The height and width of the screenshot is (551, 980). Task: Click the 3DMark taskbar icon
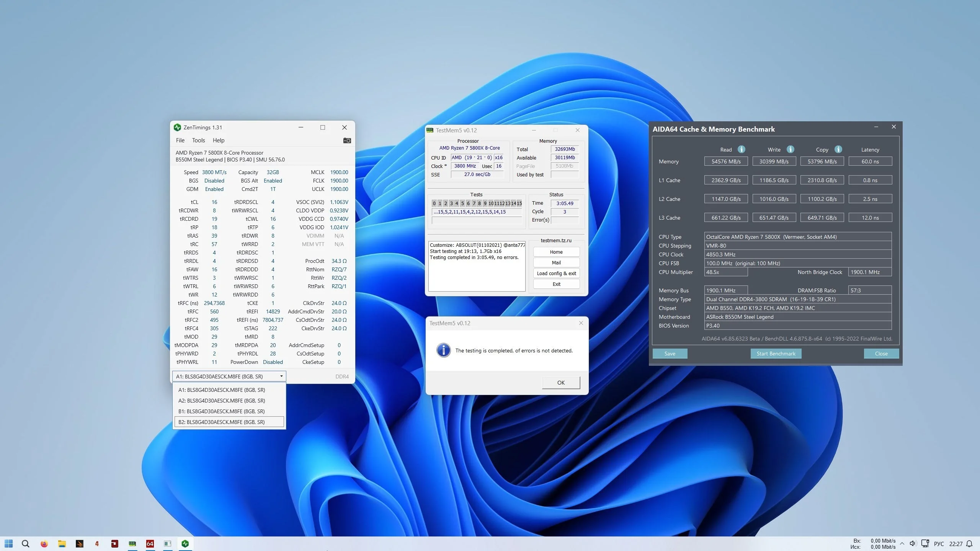coord(80,543)
